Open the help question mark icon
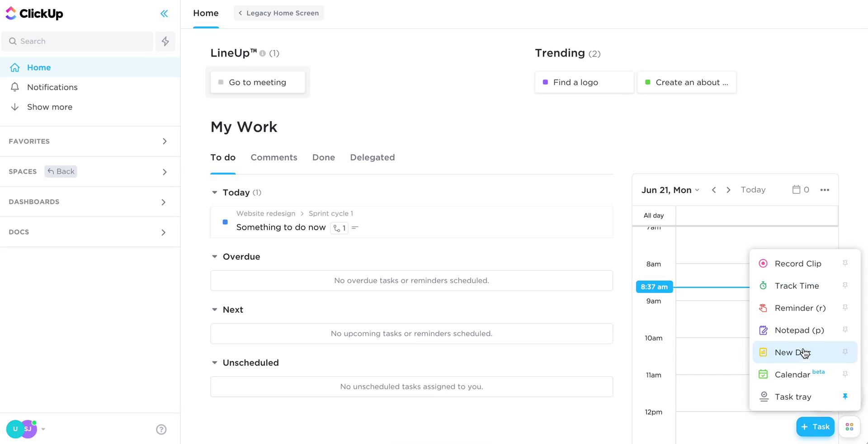Image resolution: width=868 pixels, height=444 pixels. click(161, 430)
